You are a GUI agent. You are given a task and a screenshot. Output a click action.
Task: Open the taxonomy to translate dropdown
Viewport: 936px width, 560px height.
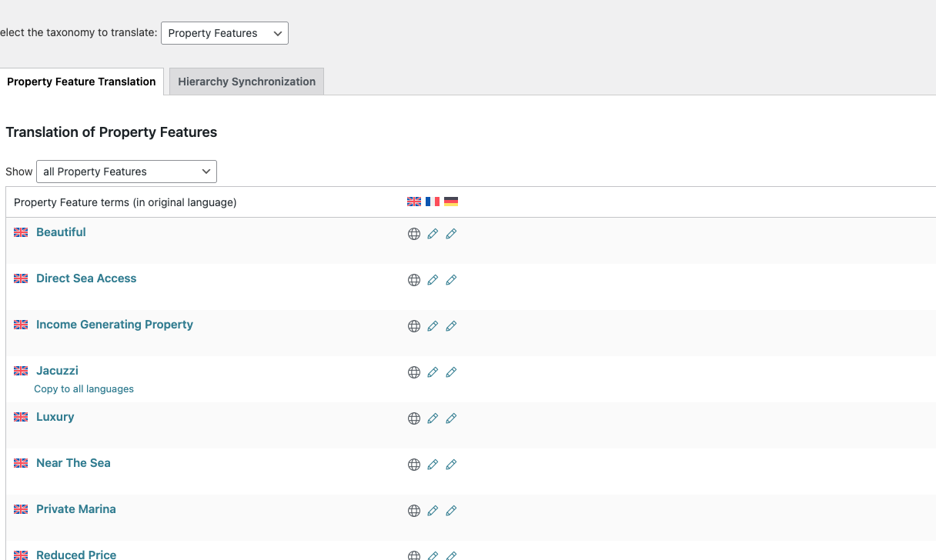[224, 33]
